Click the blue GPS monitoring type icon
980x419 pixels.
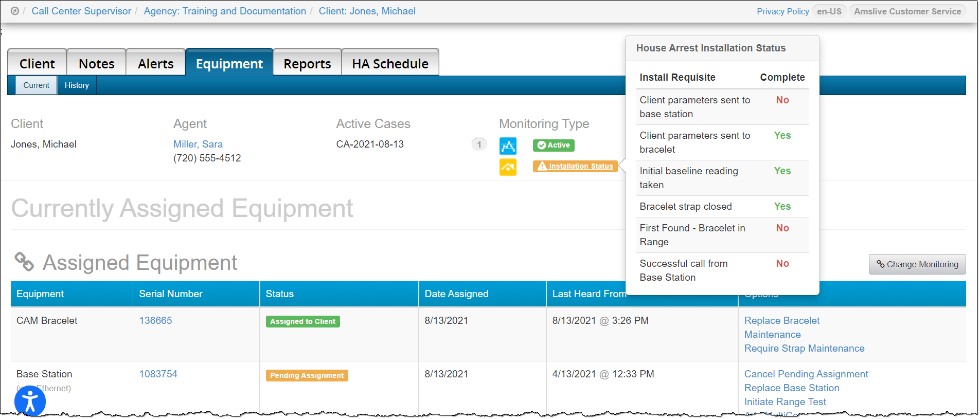click(x=508, y=146)
